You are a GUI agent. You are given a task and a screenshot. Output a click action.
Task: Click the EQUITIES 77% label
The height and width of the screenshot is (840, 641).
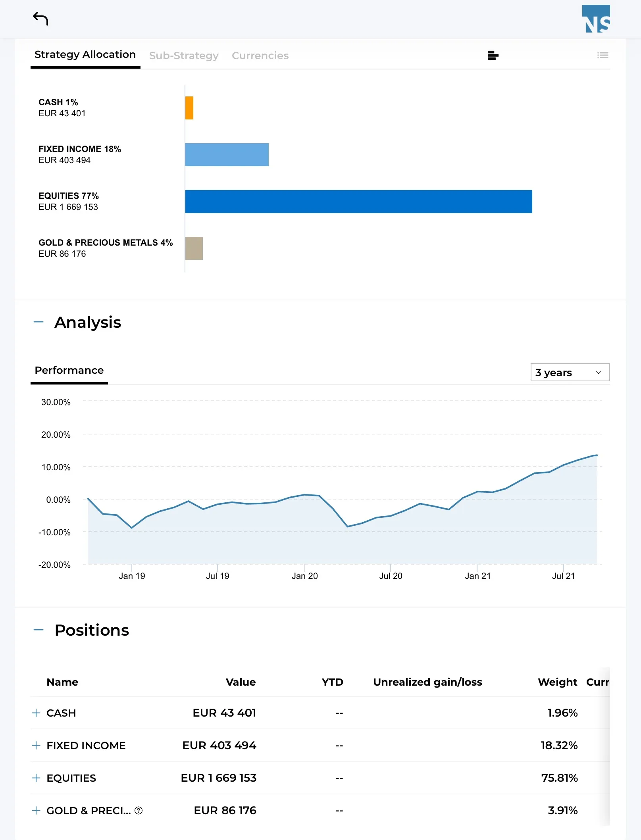coord(69,196)
